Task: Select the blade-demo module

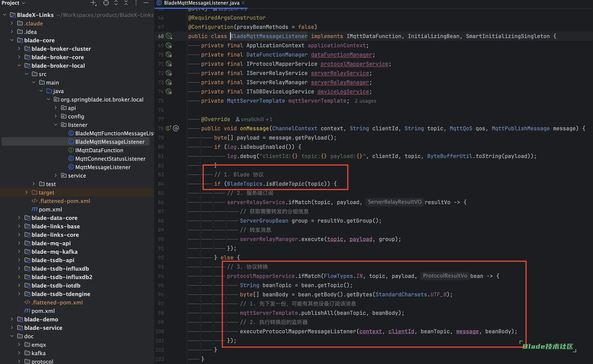Action: click(37, 319)
